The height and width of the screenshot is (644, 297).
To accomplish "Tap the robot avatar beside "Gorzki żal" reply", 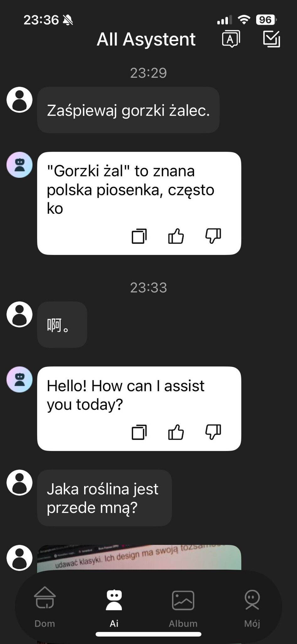I will coord(19,165).
